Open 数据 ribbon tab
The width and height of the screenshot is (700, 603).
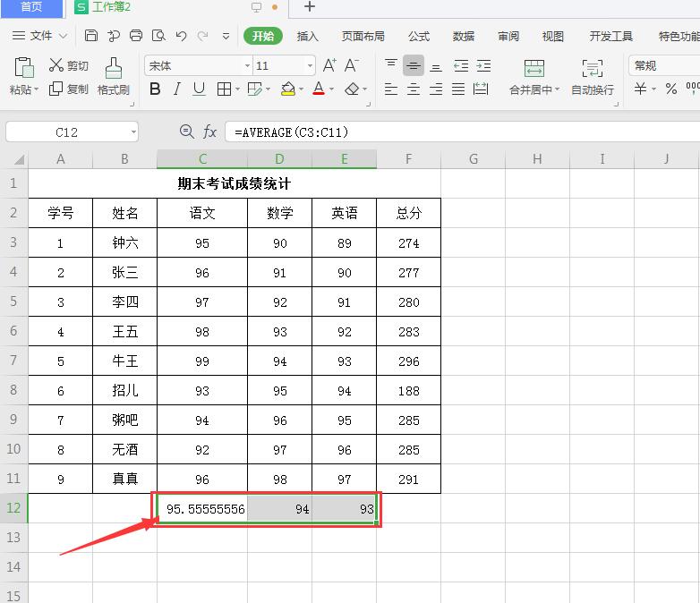click(464, 36)
